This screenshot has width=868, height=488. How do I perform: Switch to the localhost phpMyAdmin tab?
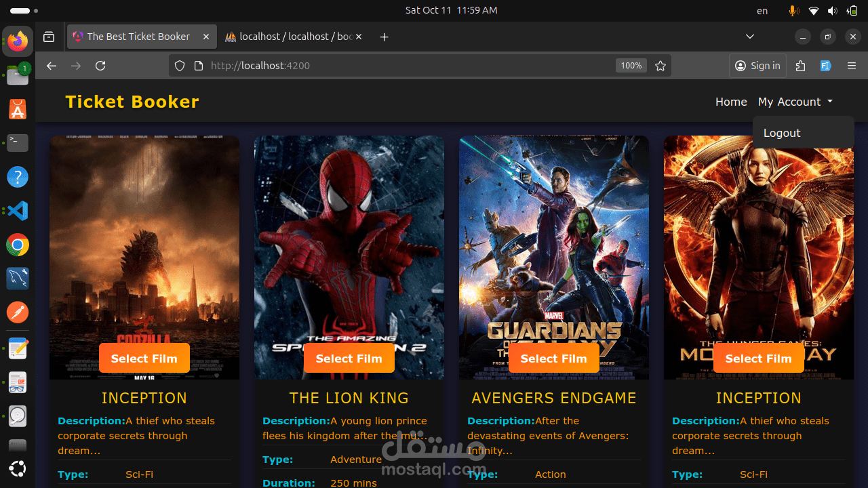point(293,37)
